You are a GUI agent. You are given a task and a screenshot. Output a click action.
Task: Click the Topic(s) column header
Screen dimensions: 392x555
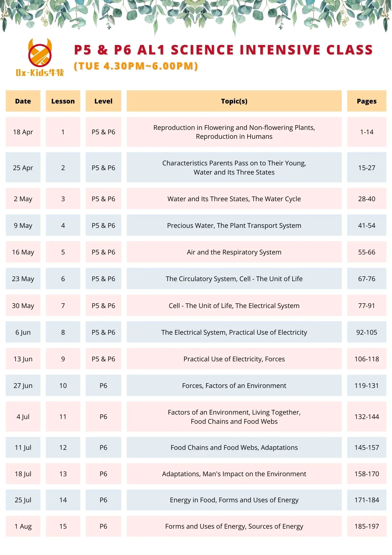pyautogui.click(x=234, y=101)
